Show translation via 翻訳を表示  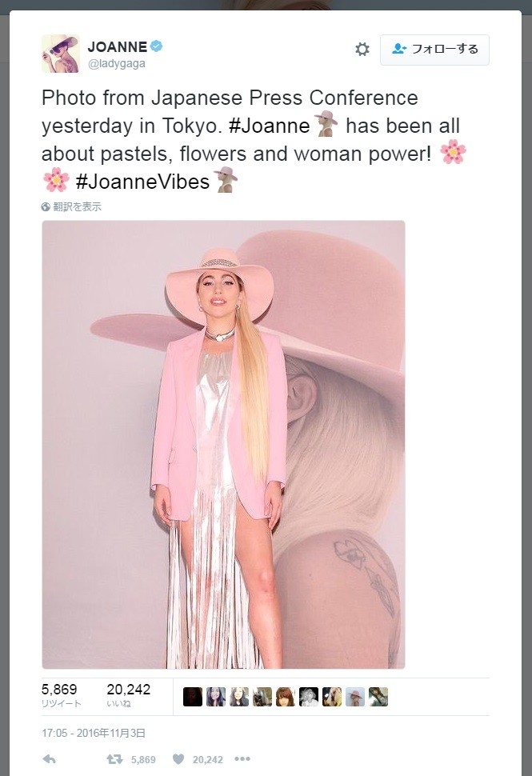click(77, 206)
